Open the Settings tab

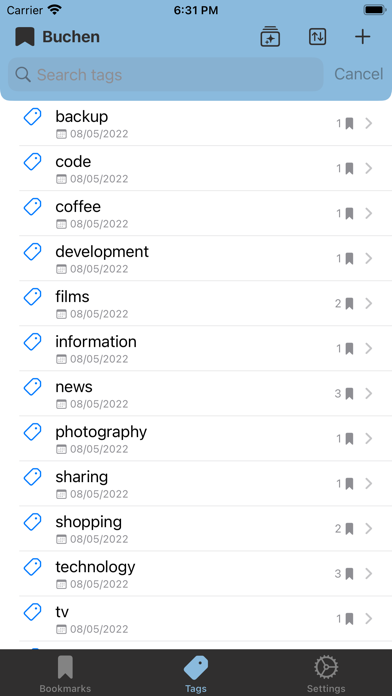pyautogui.click(x=326, y=674)
